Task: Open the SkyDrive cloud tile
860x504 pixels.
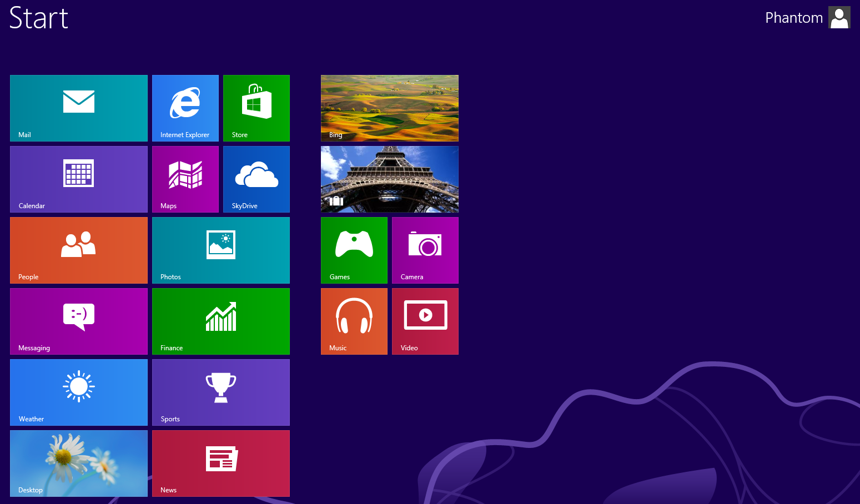Action: [x=257, y=179]
